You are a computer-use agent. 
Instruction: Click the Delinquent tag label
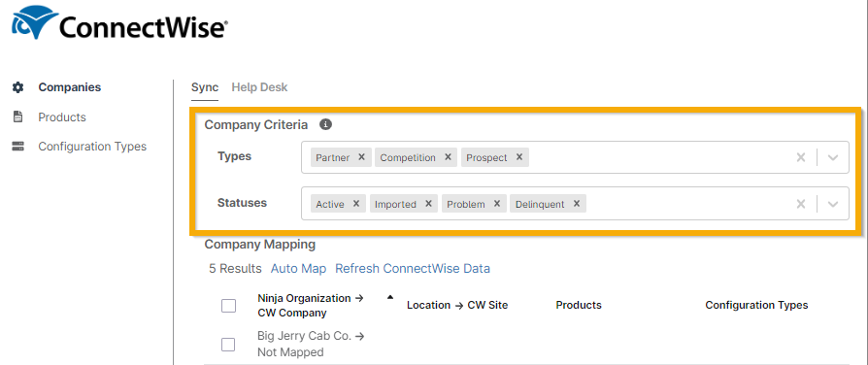pyautogui.click(x=540, y=205)
